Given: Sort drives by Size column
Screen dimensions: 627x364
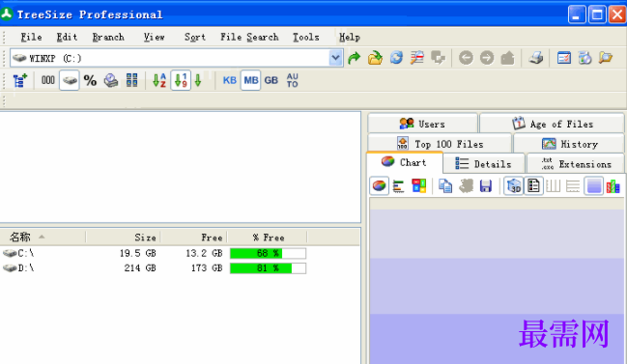Looking at the screenshot, I should pos(123,238).
